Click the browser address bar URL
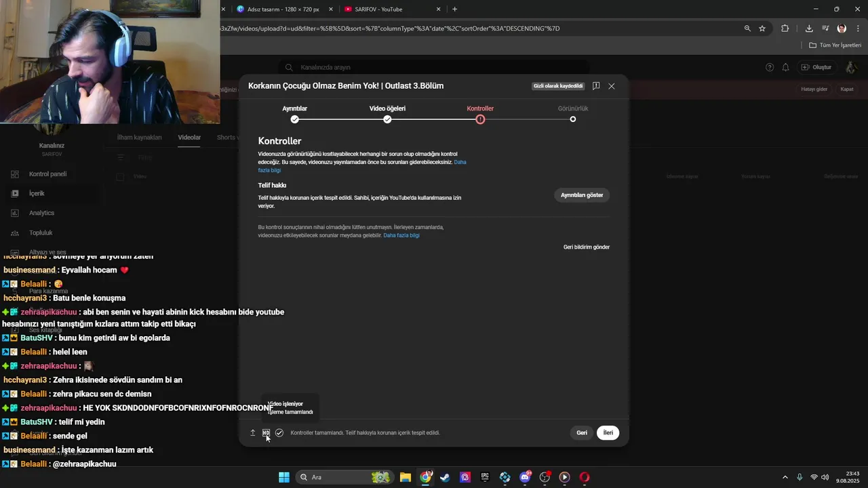868x488 pixels. click(390, 28)
